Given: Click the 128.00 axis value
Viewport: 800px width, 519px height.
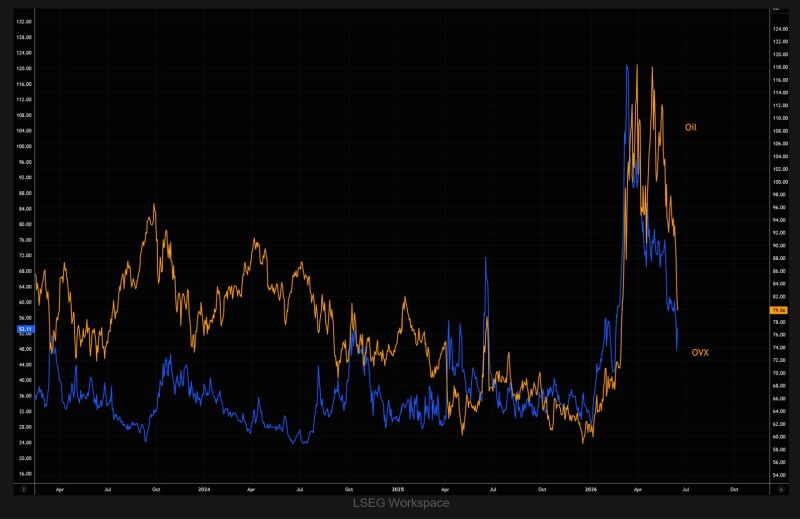Looking at the screenshot, I should pyautogui.click(x=24, y=37).
